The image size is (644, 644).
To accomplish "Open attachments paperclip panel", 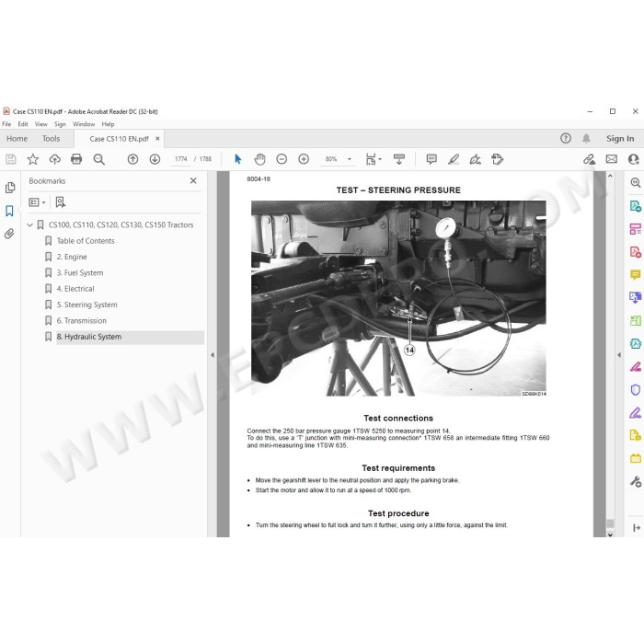I will (x=9, y=234).
